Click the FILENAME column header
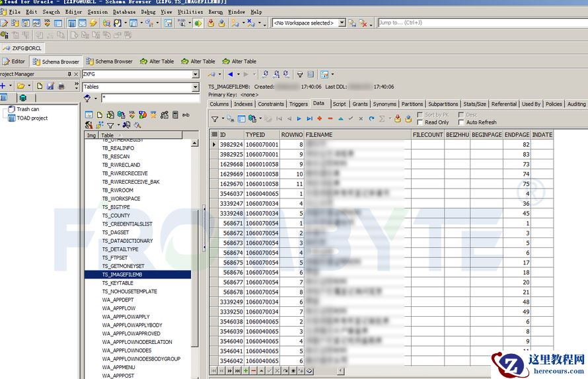The width and height of the screenshot is (588, 379). pos(319,134)
